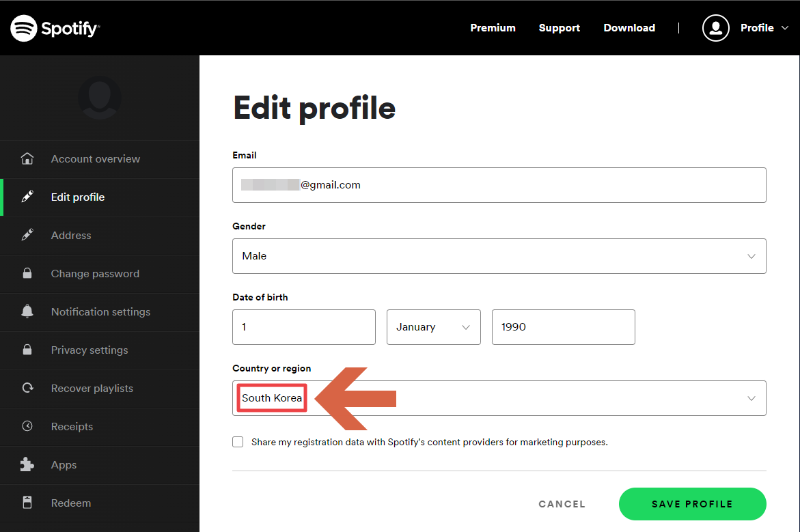Viewport: 800px width, 532px height.
Task: Go to Account overview
Action: (100, 159)
